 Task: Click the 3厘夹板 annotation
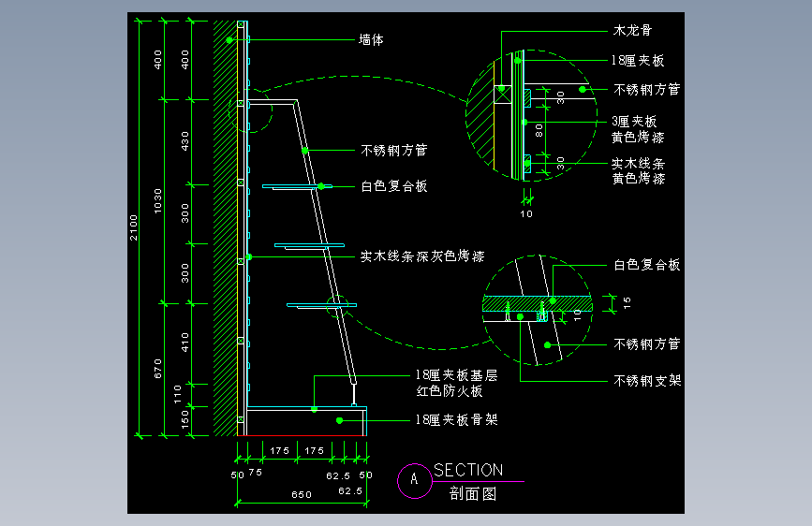point(634,121)
